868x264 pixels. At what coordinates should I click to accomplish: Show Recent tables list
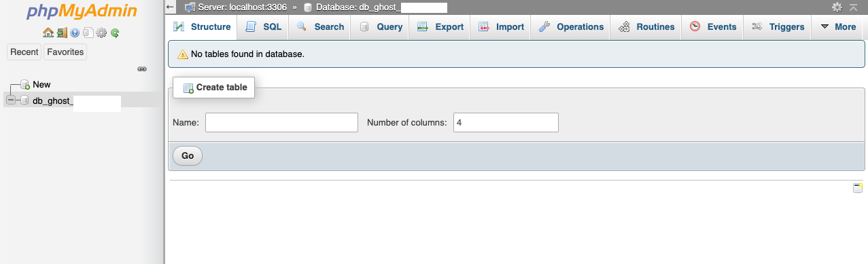coord(24,52)
